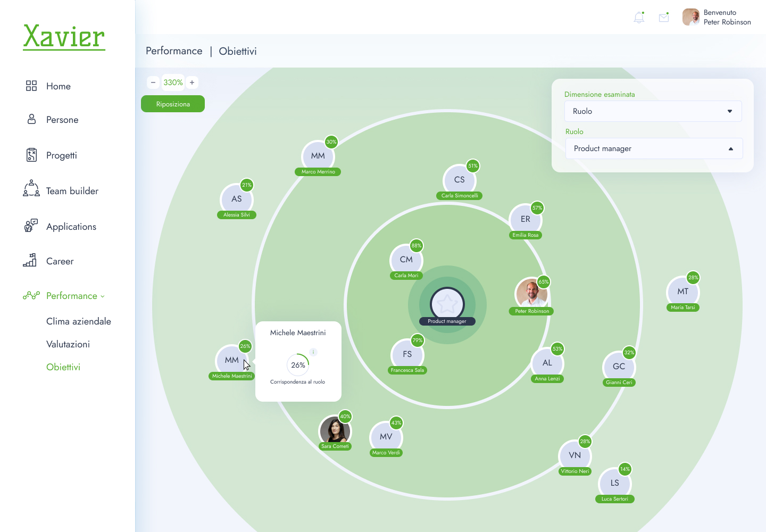Select Emilia Rosa ER avatar
The width and height of the screenshot is (766, 532).
526,219
